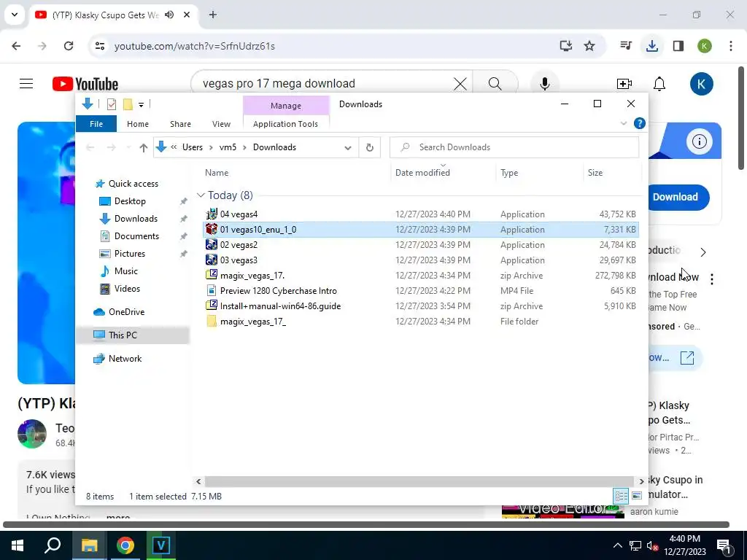The width and height of the screenshot is (747, 560).
Task: Click the Manage contextual tab
Action: click(286, 105)
